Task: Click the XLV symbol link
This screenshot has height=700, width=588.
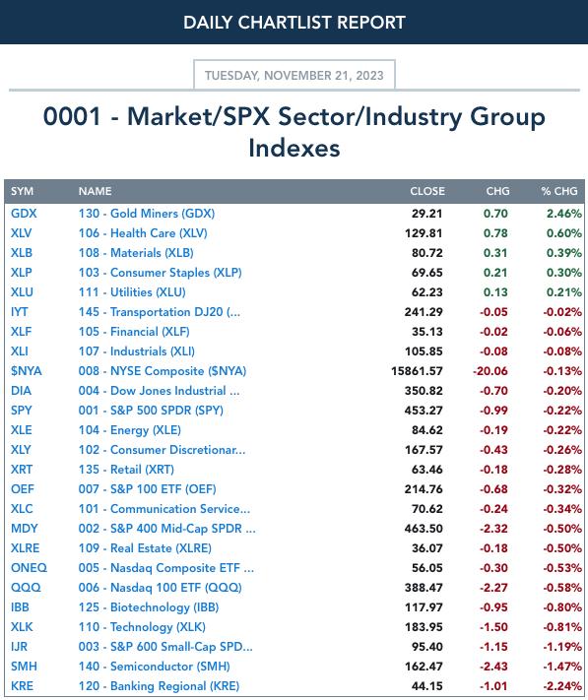Action: tap(21, 233)
